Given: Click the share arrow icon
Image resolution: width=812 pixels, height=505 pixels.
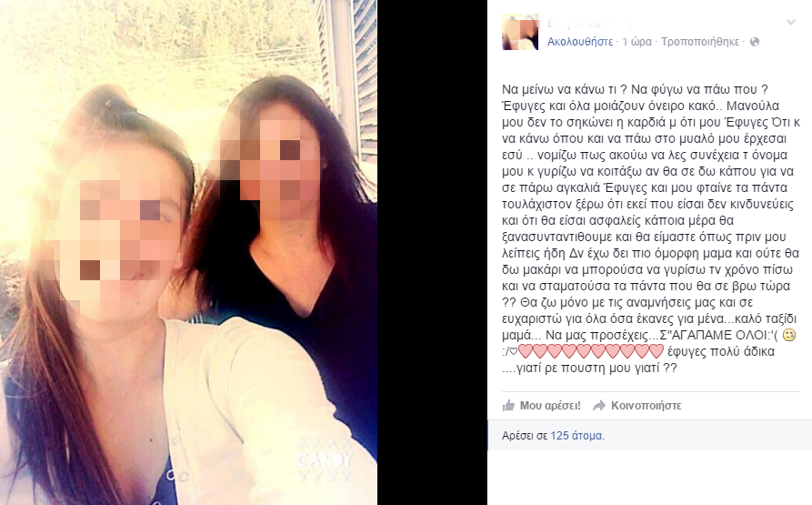Looking at the screenshot, I should [x=599, y=406].
